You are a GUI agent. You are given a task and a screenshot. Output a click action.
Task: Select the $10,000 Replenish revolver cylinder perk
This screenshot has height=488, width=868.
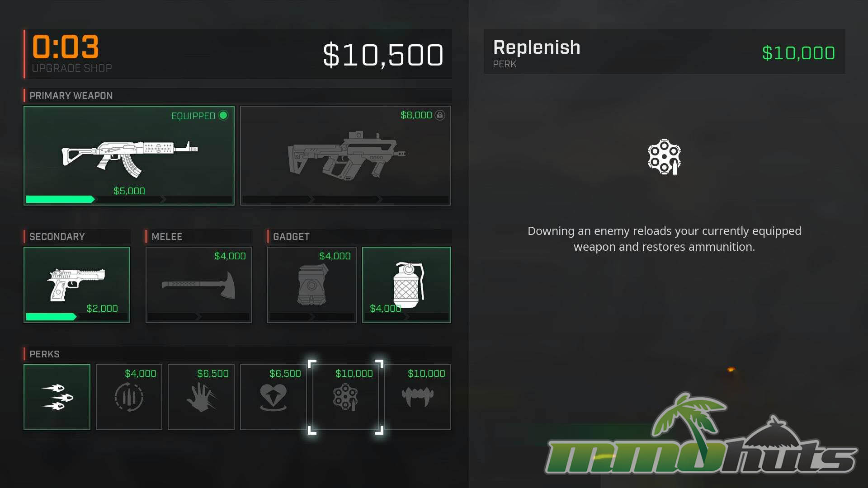[x=346, y=397]
